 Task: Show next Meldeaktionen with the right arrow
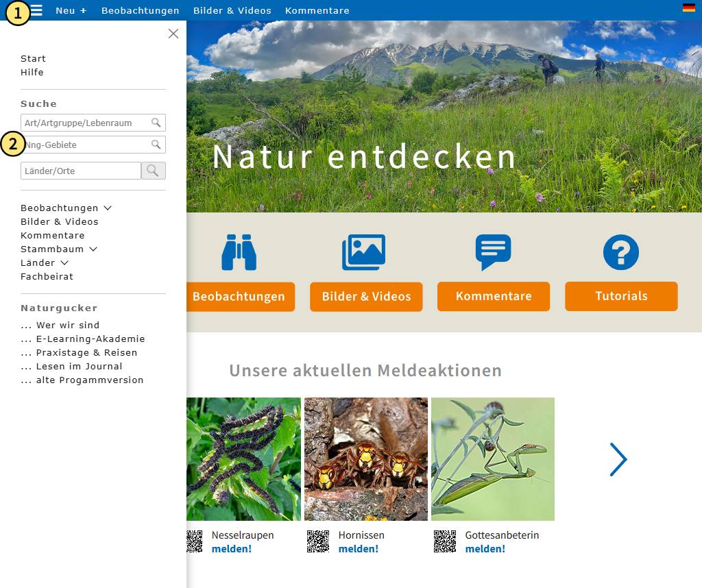pos(618,459)
